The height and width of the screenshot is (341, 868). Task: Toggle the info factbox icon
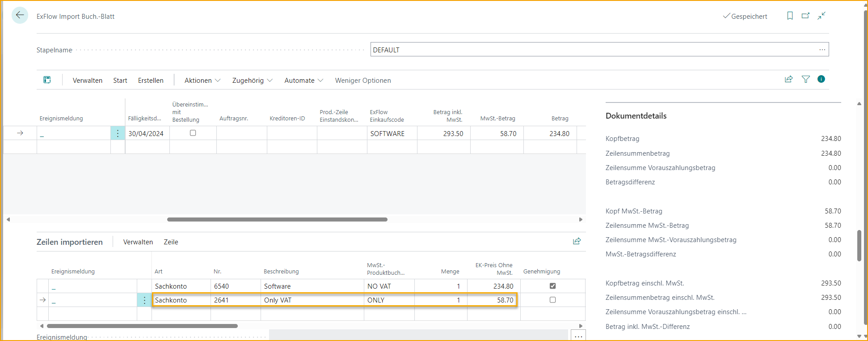pos(821,79)
